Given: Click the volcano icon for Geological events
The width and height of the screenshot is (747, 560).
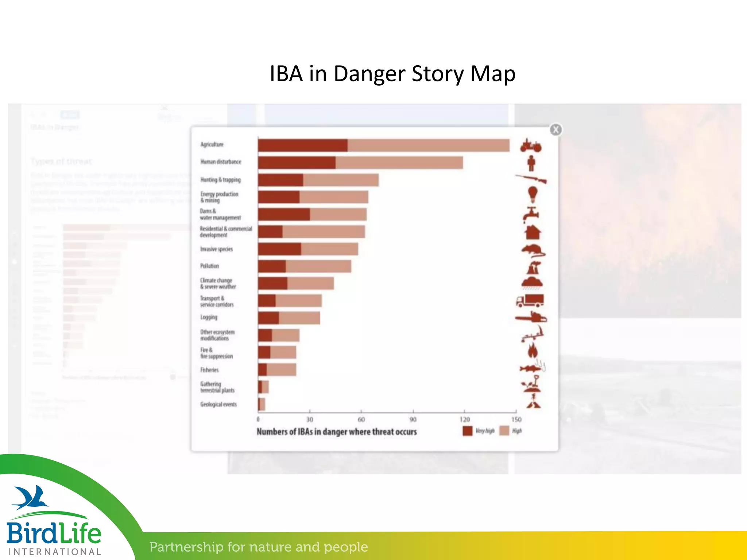Looking at the screenshot, I should tap(534, 401).
